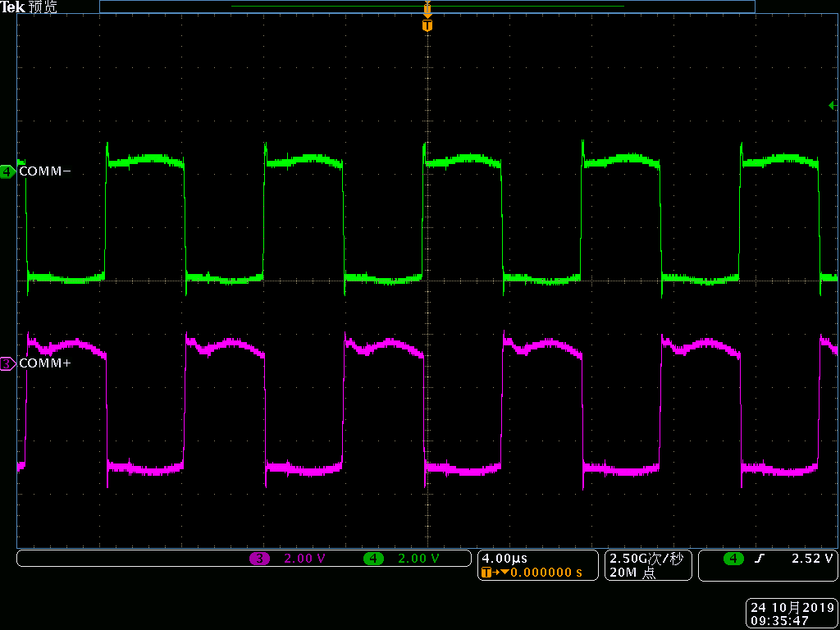Select the orange trigger position marker T

[427, 25]
